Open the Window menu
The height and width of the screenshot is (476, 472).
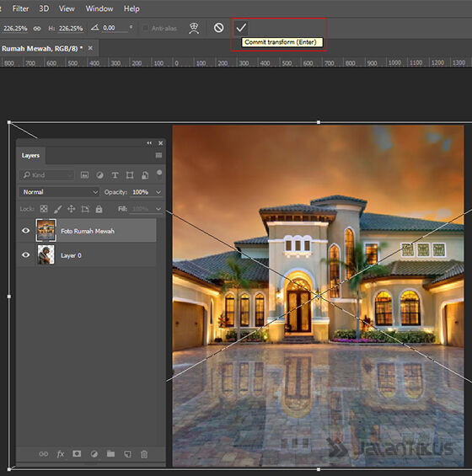(99, 8)
